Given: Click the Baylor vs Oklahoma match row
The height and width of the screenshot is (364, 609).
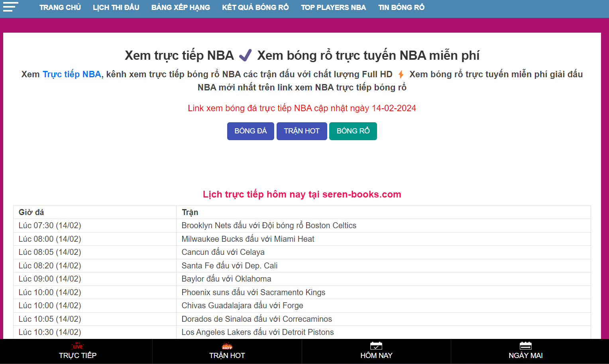Looking at the screenshot, I should click(x=226, y=279).
